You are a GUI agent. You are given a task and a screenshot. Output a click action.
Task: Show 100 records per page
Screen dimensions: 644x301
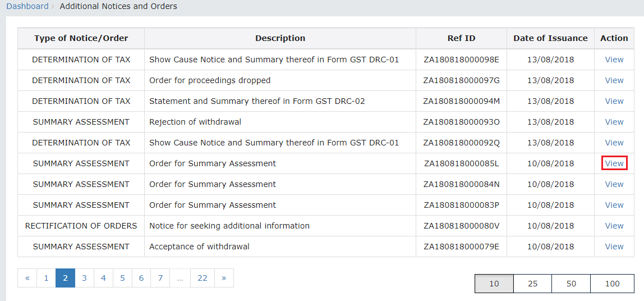[x=612, y=284]
